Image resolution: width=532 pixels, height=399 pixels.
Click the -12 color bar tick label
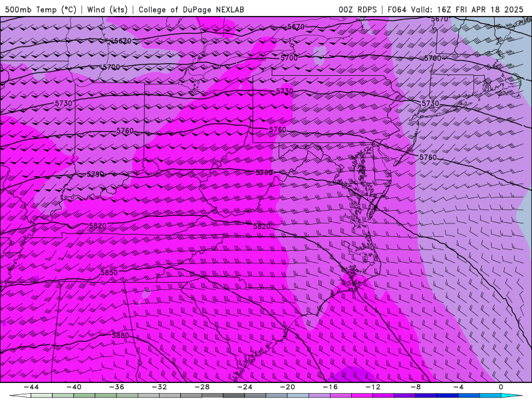pos(373,387)
